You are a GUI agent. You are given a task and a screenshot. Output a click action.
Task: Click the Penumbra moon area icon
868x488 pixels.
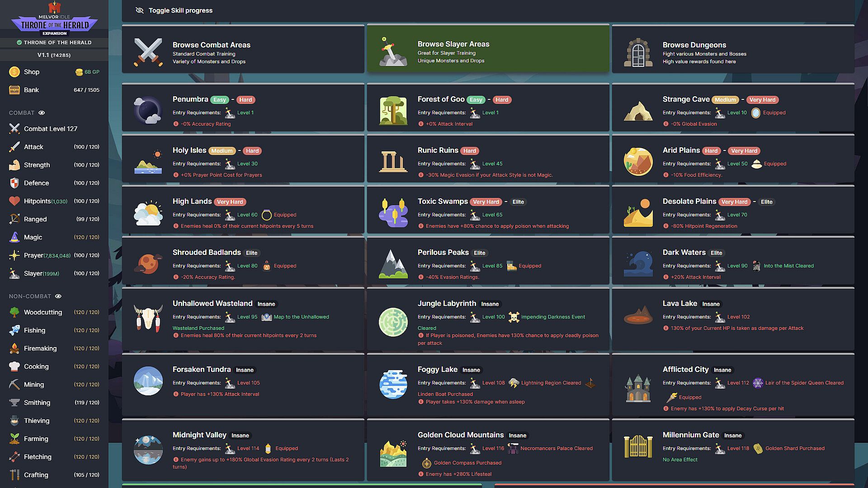tap(148, 110)
